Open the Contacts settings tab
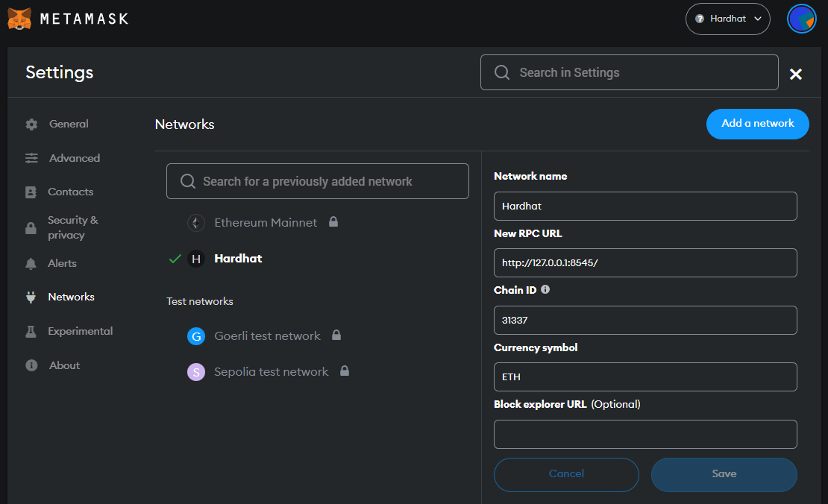 pyautogui.click(x=70, y=192)
